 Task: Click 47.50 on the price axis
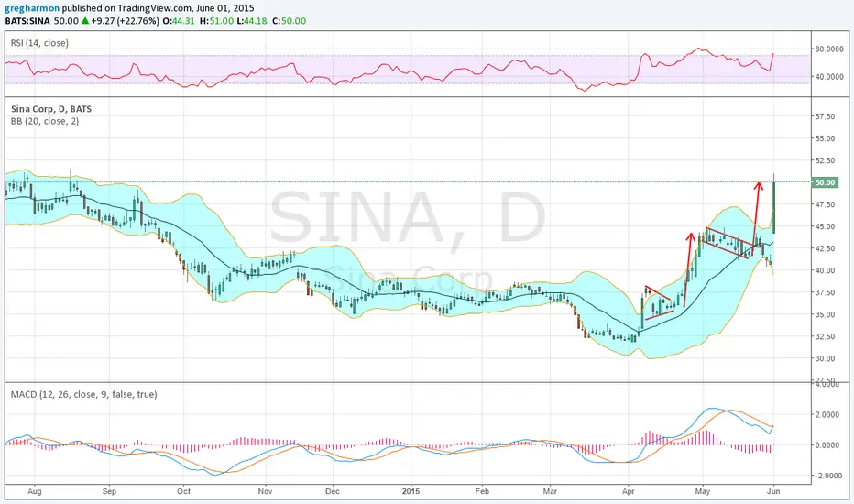coord(825,204)
